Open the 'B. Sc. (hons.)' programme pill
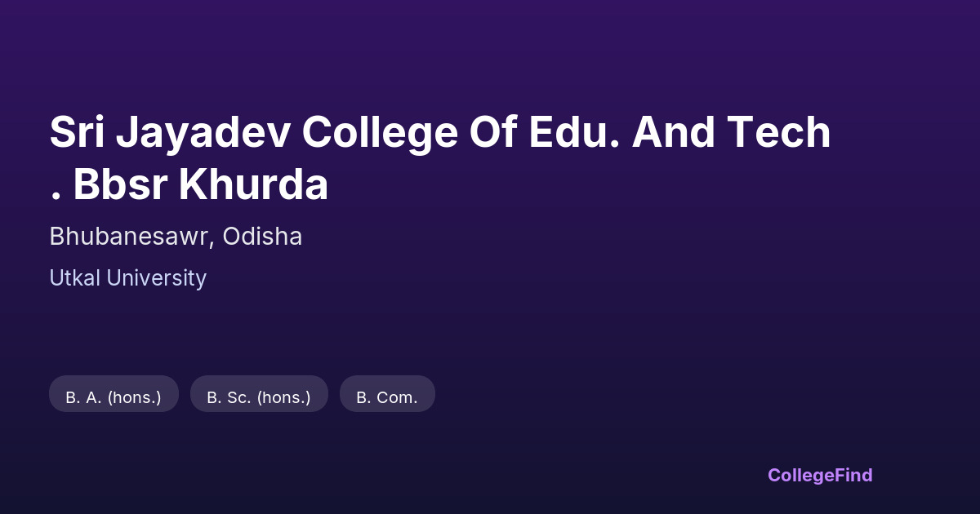The height and width of the screenshot is (514, 980). (x=259, y=397)
